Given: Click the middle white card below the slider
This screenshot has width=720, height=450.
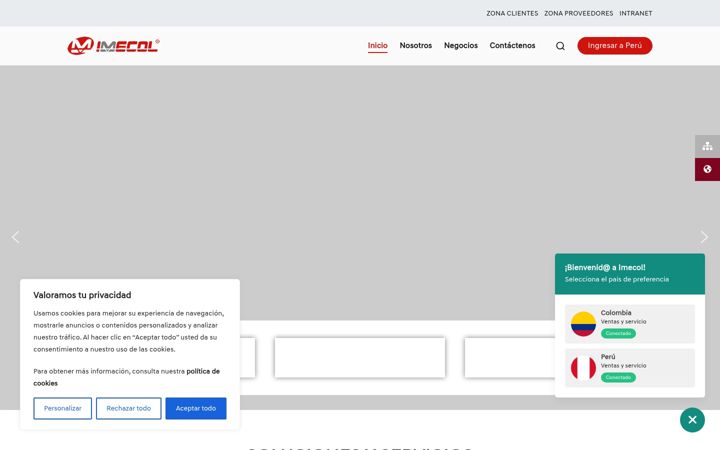Looking at the screenshot, I should click(360, 358).
